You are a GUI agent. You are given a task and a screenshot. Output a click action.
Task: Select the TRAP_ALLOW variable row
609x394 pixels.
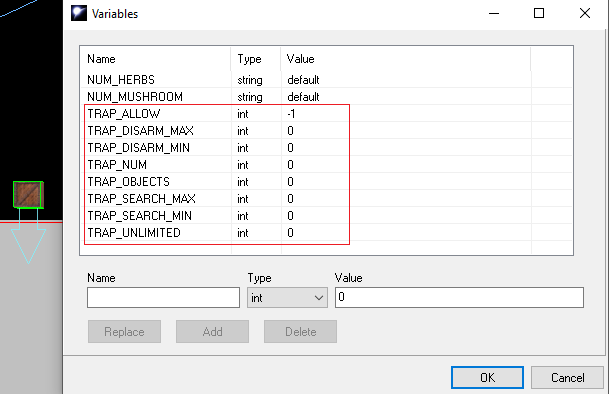(326, 114)
